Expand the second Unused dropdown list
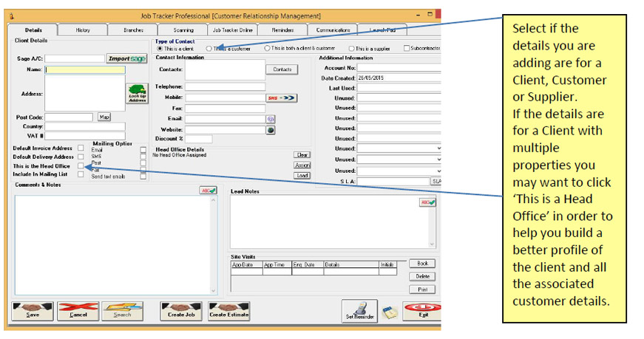The width and height of the screenshot is (644, 339). point(438,160)
